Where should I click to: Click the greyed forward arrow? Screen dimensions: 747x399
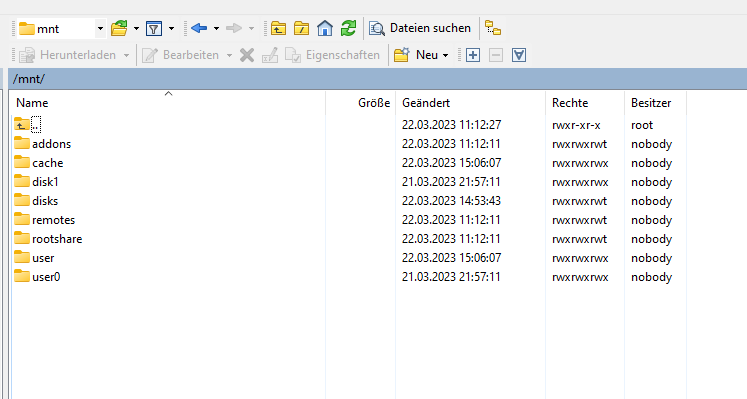click(234, 29)
